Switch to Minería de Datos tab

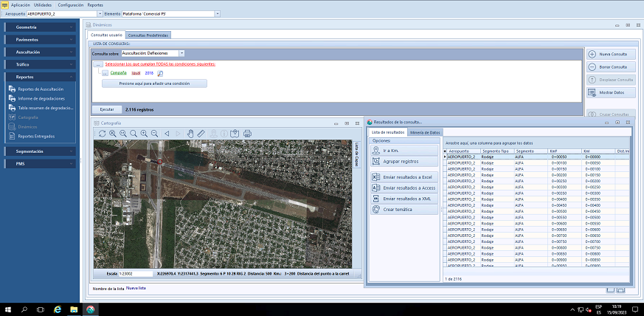426,131
